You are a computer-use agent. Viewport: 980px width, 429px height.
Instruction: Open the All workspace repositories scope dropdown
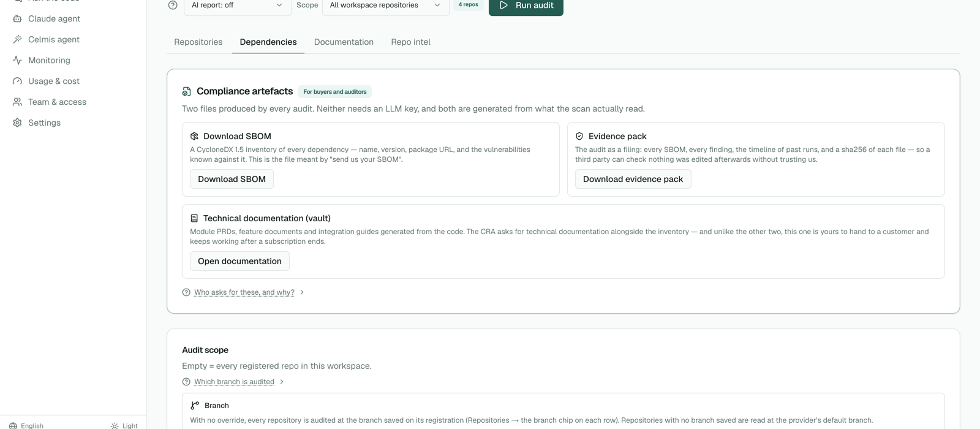tap(385, 6)
